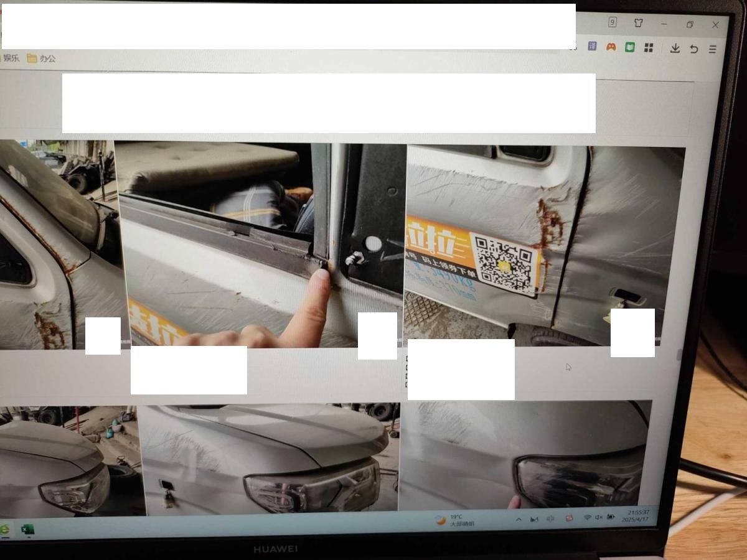
Task: Open the browser hamburger menu
Action: point(713,49)
